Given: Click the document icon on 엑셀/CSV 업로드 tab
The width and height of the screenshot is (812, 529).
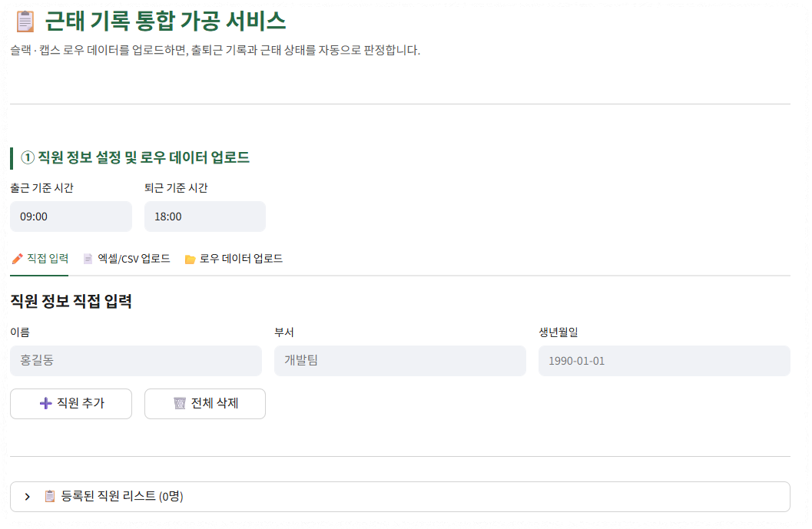Looking at the screenshot, I should coord(87,260).
